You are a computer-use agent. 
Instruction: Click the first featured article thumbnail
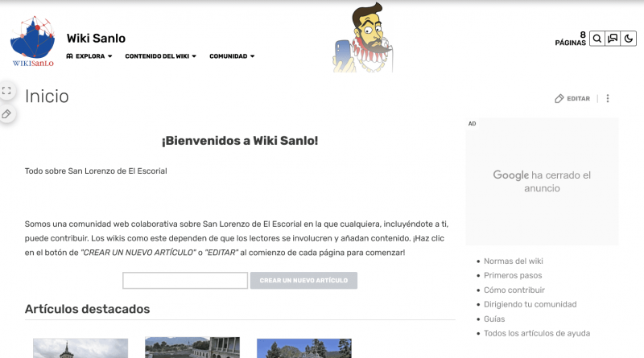(80, 348)
